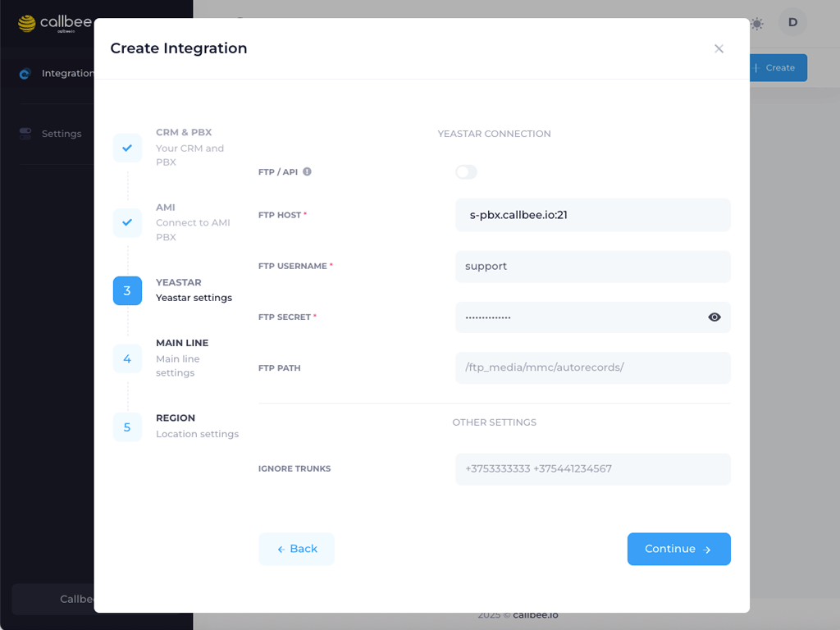Screen dimensions: 840x630
Task: Click the Ignore Trunks input field
Action: pos(592,469)
